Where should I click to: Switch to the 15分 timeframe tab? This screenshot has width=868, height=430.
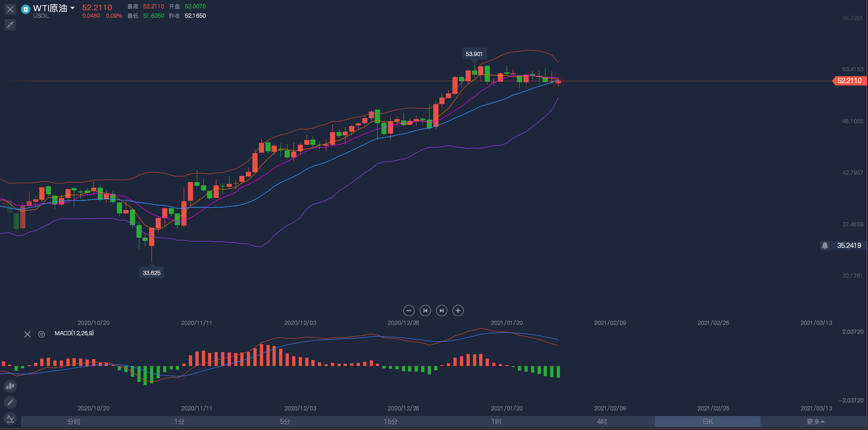pos(391,422)
